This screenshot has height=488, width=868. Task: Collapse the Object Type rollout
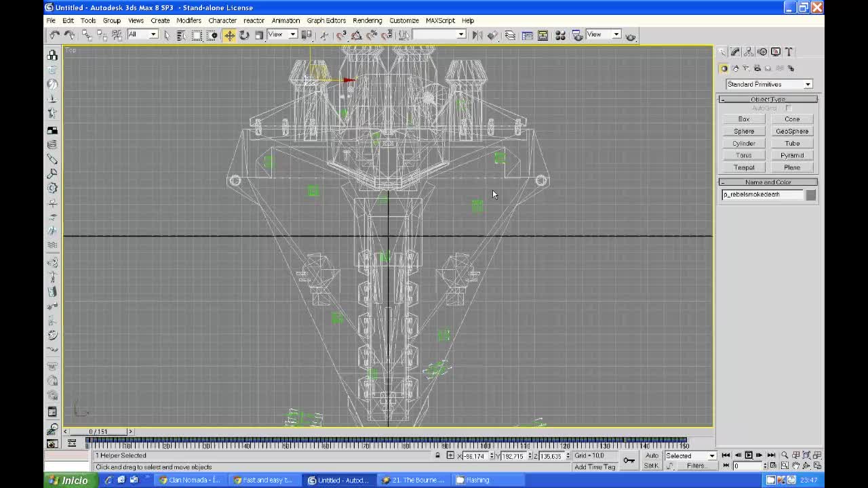[768, 100]
